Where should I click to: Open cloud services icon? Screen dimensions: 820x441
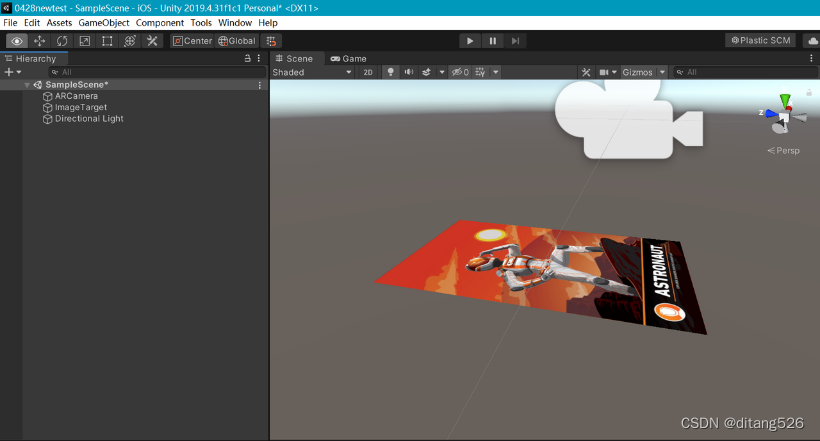tap(812, 40)
